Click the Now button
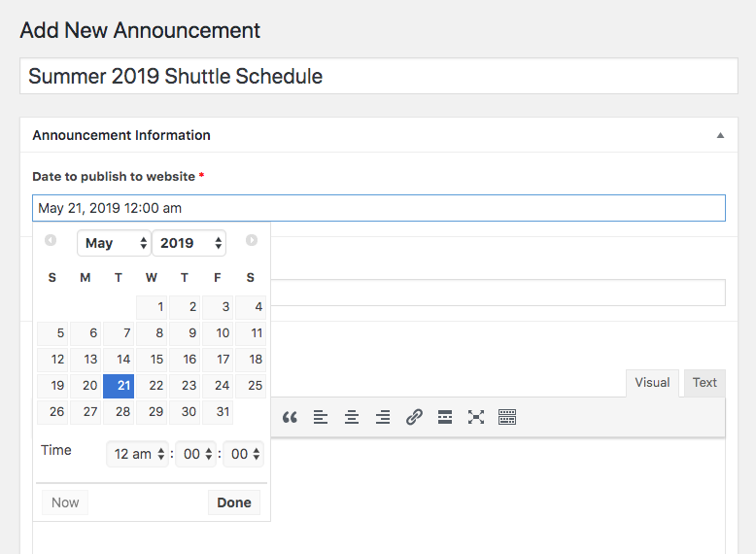Viewport: 756px width, 554px height. (x=65, y=502)
